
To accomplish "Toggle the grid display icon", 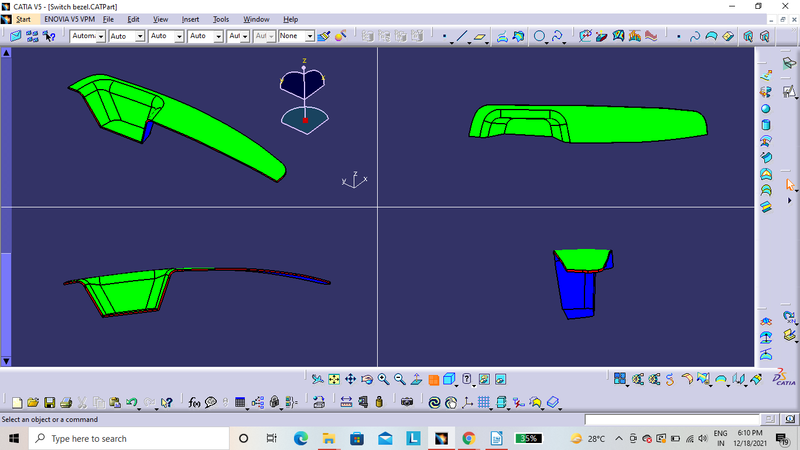I will coord(484,403).
